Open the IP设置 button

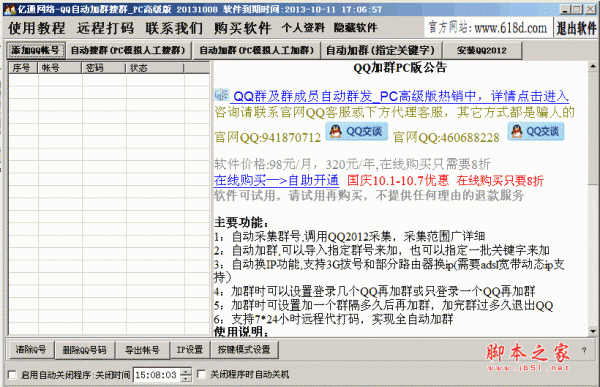[190, 349]
